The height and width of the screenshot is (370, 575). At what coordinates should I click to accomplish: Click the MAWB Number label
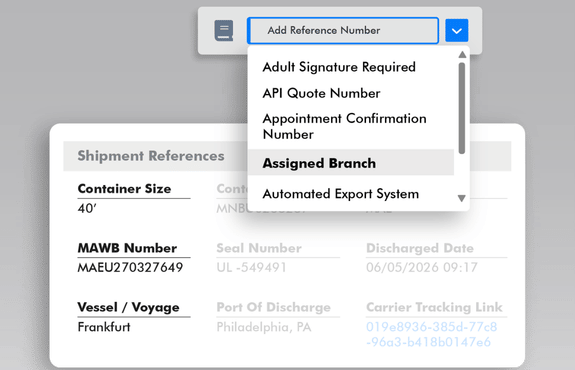pos(127,248)
